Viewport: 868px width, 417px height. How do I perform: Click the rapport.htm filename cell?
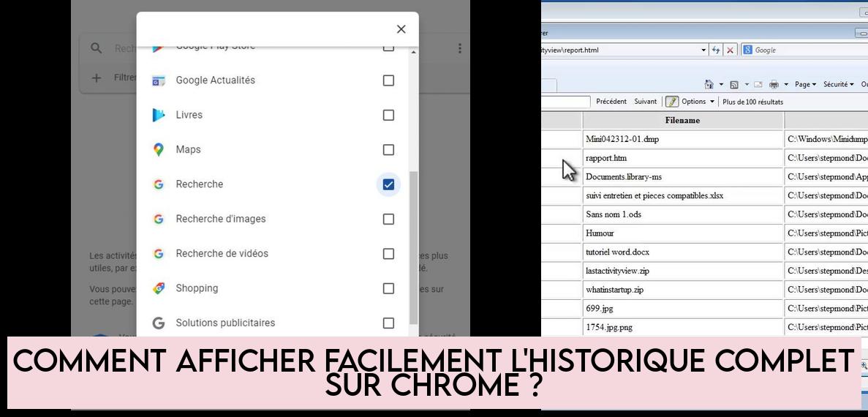pos(682,158)
